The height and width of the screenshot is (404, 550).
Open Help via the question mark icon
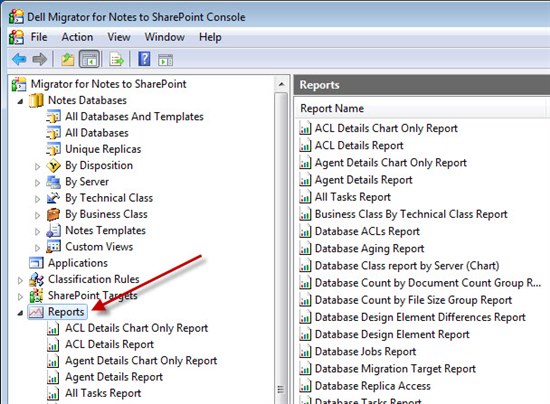144,59
